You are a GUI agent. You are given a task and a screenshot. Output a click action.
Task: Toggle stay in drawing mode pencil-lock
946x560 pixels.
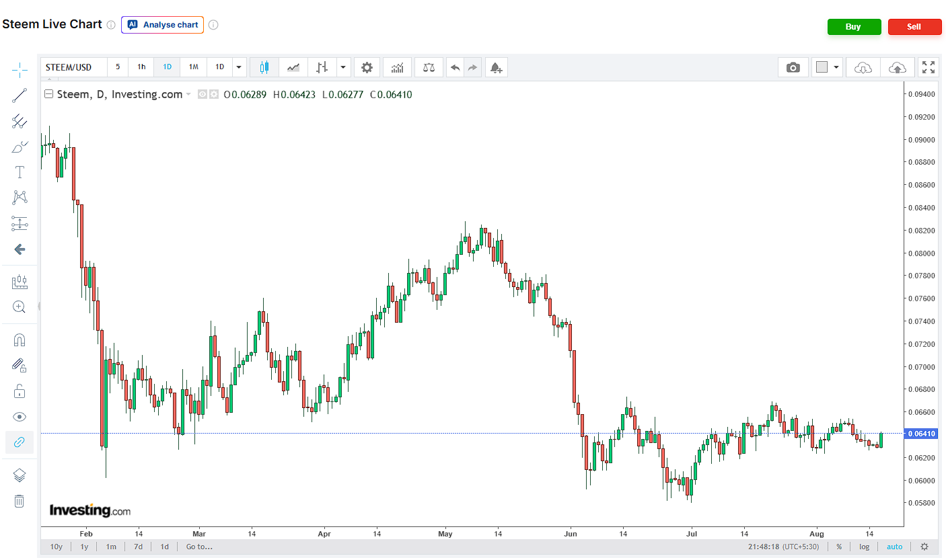20,365
